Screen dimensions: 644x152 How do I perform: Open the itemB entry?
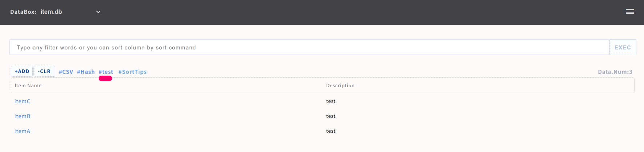22,116
